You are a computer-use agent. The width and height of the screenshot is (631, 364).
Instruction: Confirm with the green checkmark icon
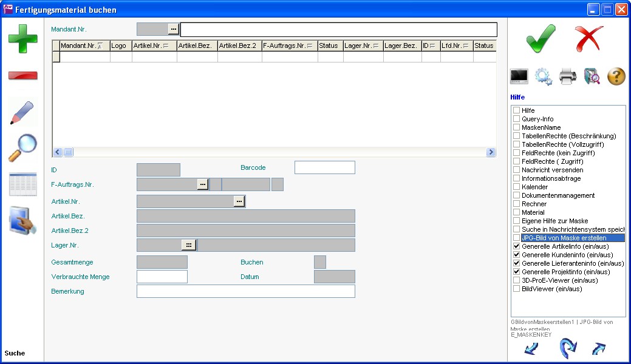point(541,39)
